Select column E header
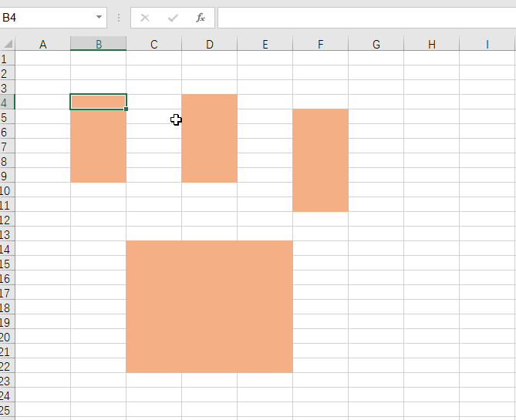 point(265,44)
